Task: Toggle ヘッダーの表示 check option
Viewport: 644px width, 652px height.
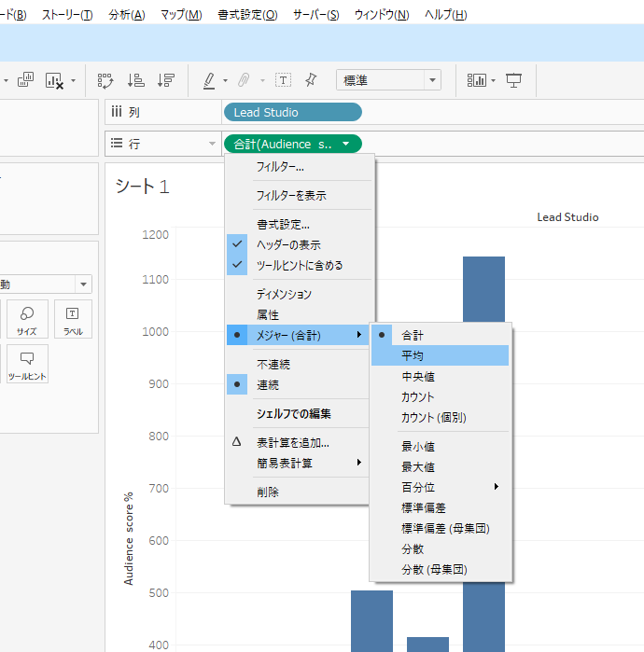Action: click(300, 244)
